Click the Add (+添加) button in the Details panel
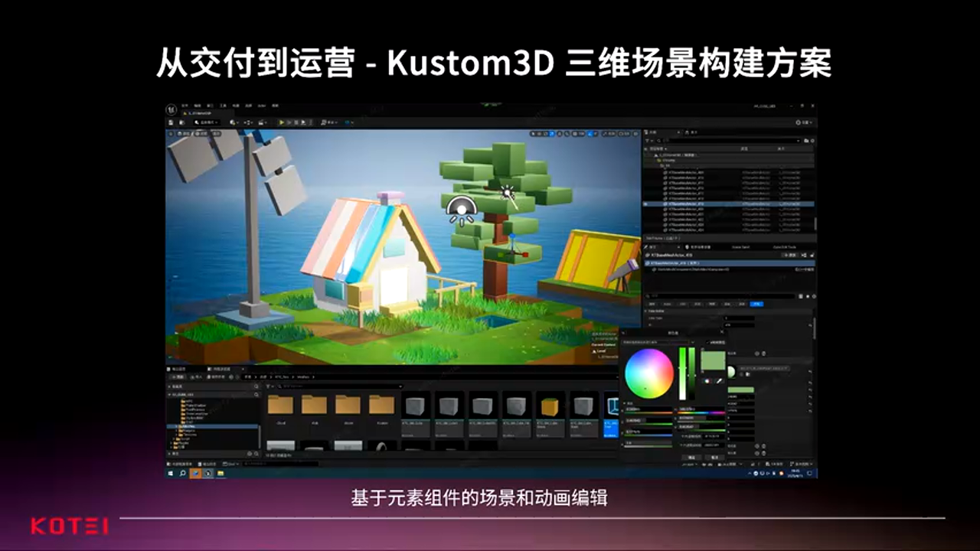This screenshot has width=980, height=551. click(790, 256)
